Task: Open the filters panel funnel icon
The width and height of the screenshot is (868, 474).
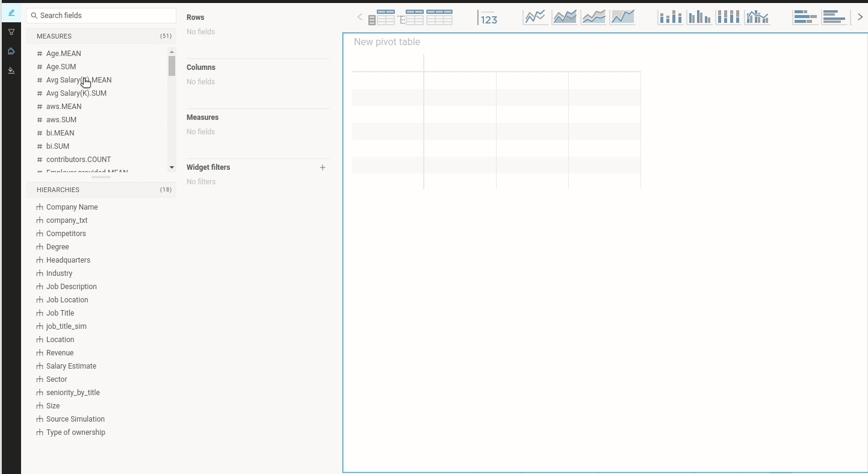Action: coord(11,32)
